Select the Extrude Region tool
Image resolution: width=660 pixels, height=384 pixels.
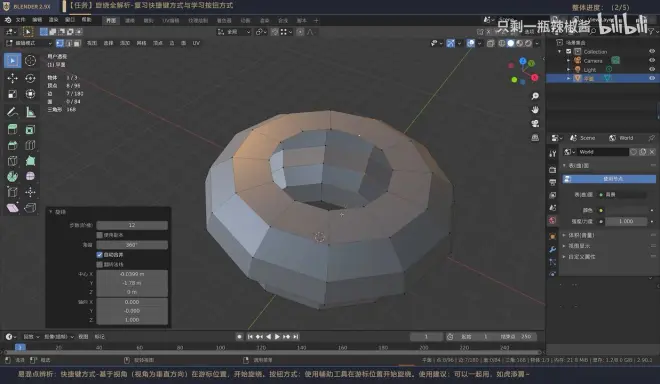coord(12,130)
